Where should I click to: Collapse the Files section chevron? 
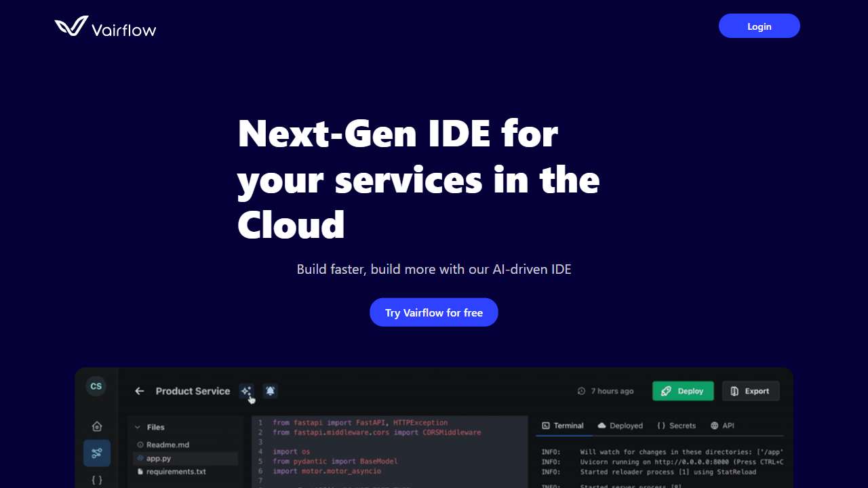point(138,428)
